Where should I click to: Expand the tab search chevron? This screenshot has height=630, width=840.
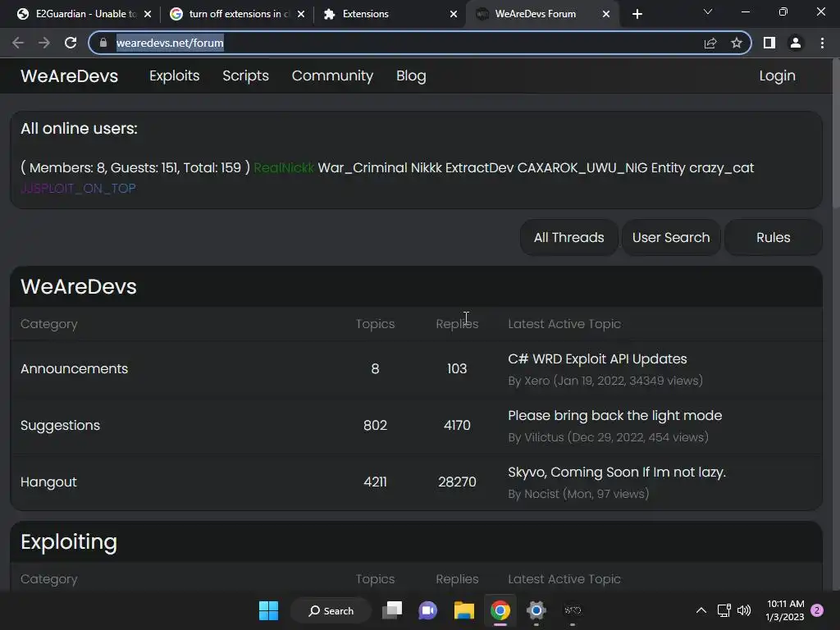(x=708, y=11)
